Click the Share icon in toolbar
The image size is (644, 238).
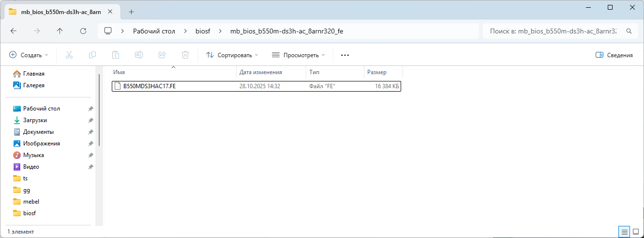[162, 55]
